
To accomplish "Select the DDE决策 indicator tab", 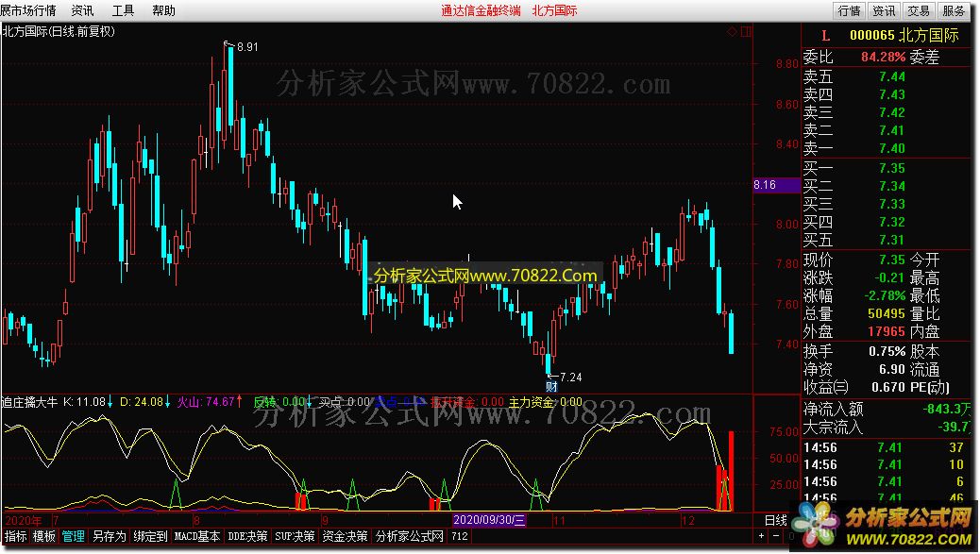I will (x=247, y=536).
